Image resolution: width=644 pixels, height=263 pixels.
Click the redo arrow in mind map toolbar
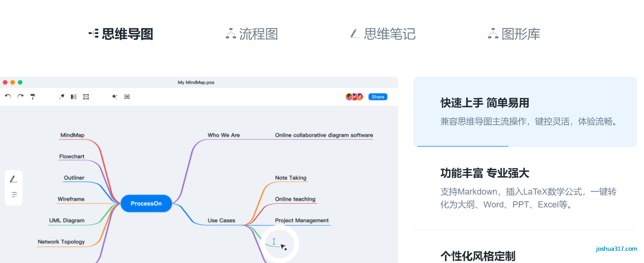(x=20, y=97)
